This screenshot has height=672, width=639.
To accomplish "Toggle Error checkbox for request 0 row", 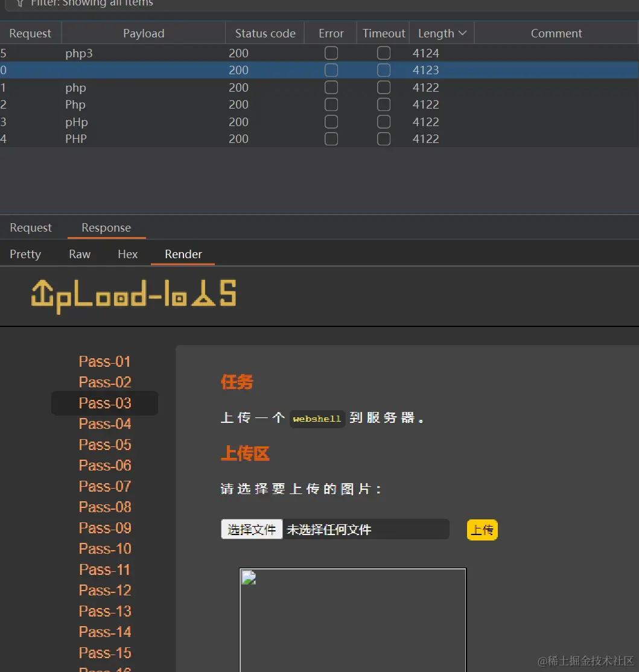I will (x=331, y=70).
